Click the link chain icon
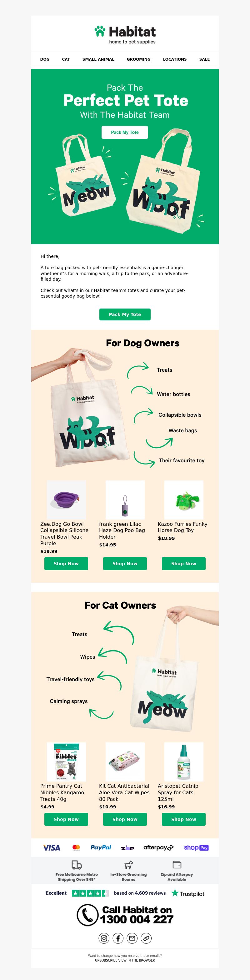Screen dimensions: 250x980 point(146,938)
